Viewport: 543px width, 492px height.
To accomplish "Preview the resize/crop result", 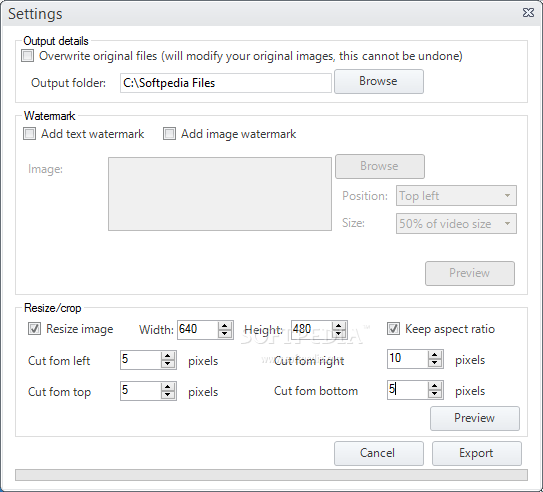I will coord(475,418).
